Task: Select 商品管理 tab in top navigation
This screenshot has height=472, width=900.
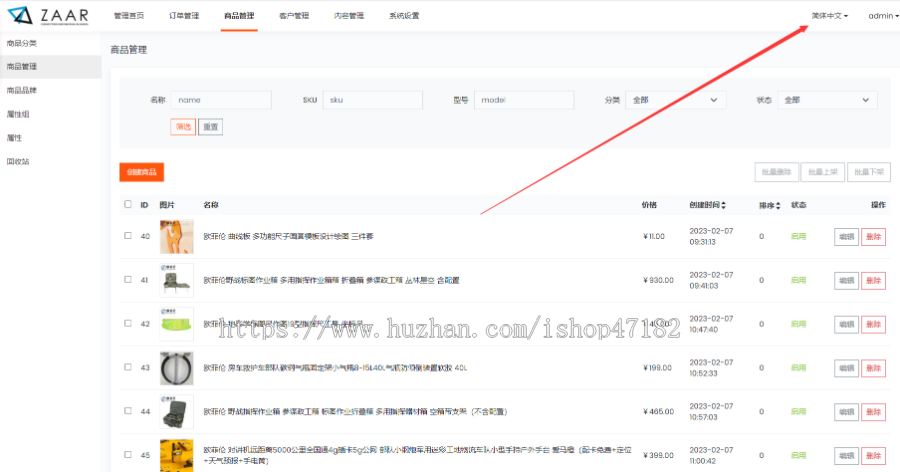Action: point(239,16)
